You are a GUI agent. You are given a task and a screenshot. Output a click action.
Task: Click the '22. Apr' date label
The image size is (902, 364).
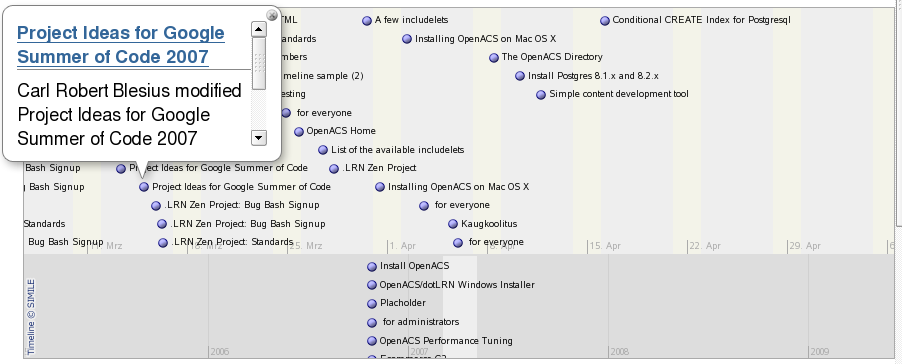click(x=705, y=246)
